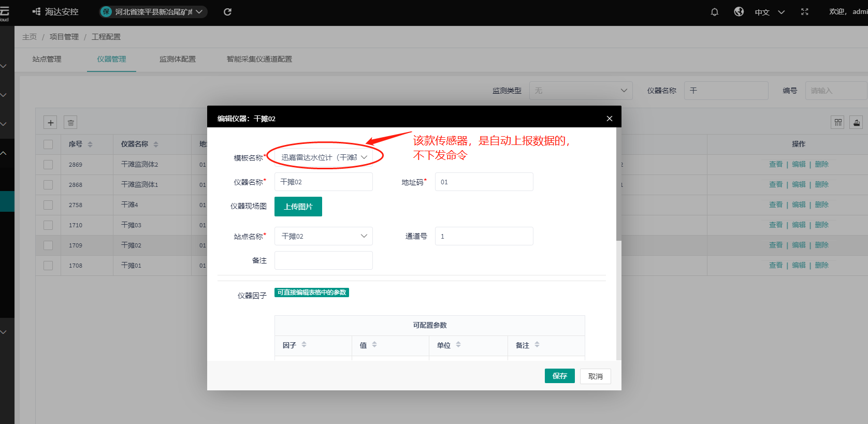This screenshot has width=868, height=424.
Task: Click the 上传图片 upload button
Action: 298,207
